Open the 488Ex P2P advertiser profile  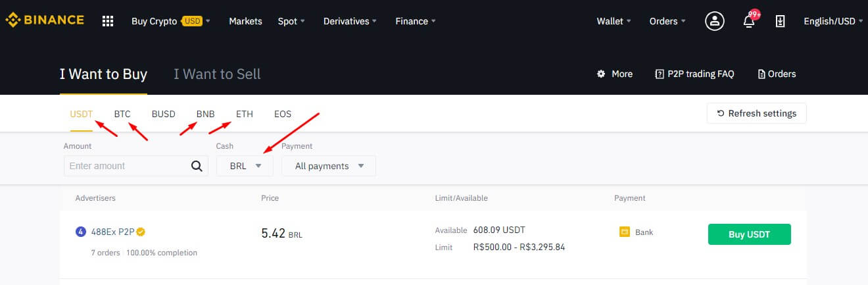tap(112, 232)
